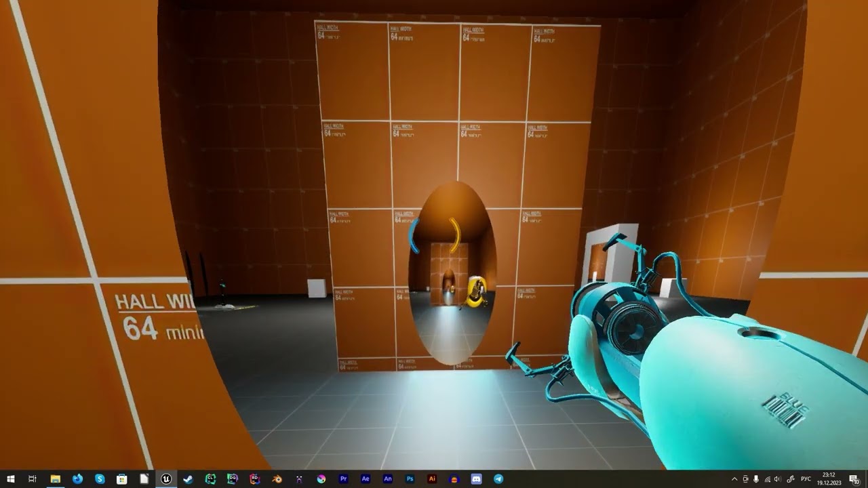Open the Meet Now camera tray icon
Image resolution: width=868 pixels, height=488 pixels.
point(745,479)
